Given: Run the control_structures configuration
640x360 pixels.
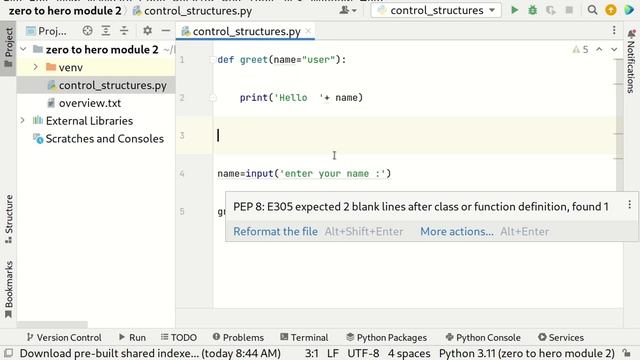Looking at the screenshot, I should (x=514, y=10).
